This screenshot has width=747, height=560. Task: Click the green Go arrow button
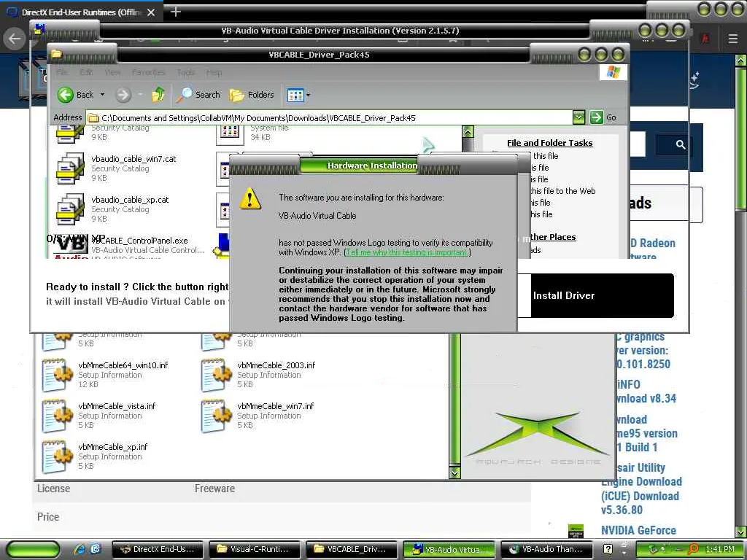coord(597,117)
